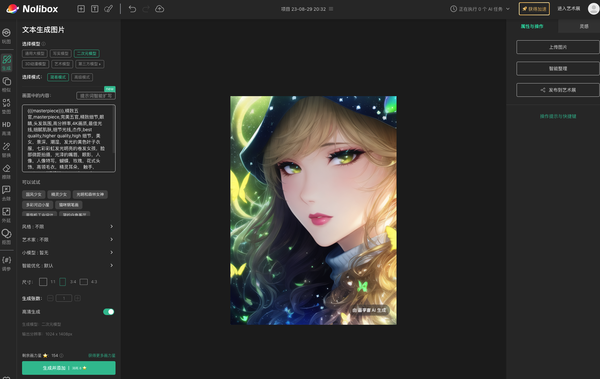Open the 玩图 sidebar tool
Screen dimensions: 600x379
[x=7, y=36]
